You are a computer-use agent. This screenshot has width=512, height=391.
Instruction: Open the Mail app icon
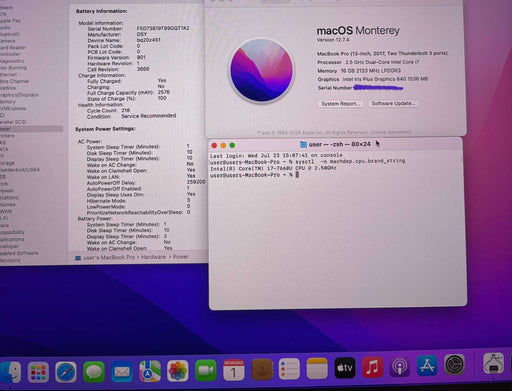coord(122,371)
